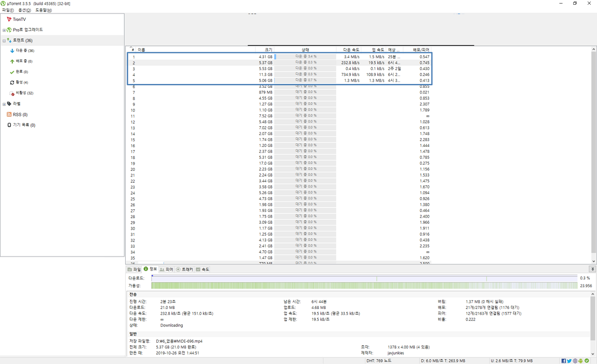
Task: Select torrent row 7 with 879 MB
Action: click(x=279, y=92)
